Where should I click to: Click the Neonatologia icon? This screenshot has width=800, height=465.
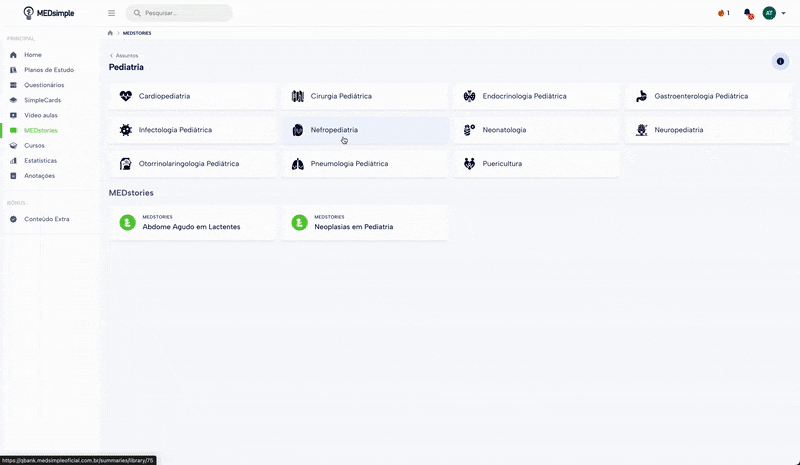(469, 130)
